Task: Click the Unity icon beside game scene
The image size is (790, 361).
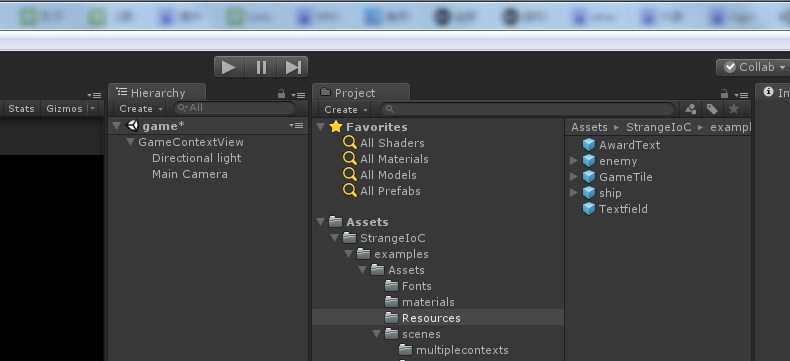Action: coord(133,125)
